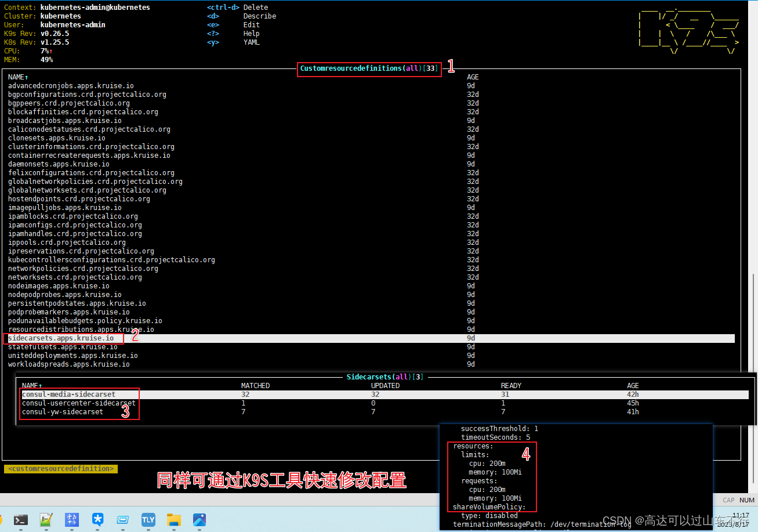758x532 pixels.
Task: Select consul-media-sidecarset in Sidecarsets panel
Action: click(x=385, y=395)
